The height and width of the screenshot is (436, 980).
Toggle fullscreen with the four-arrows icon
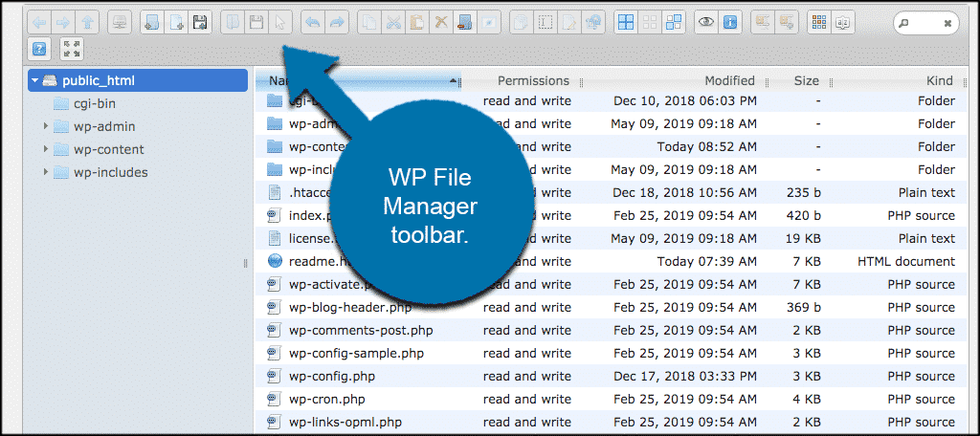tap(72, 49)
